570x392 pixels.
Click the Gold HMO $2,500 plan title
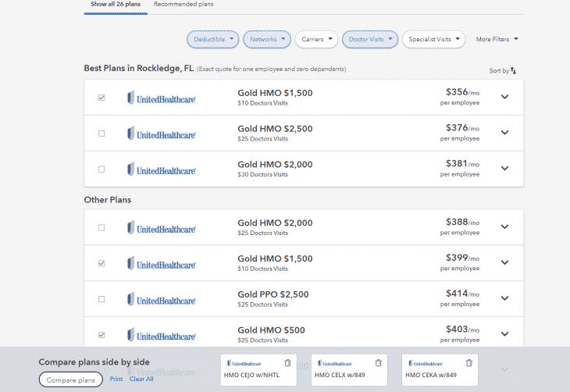pos(275,129)
